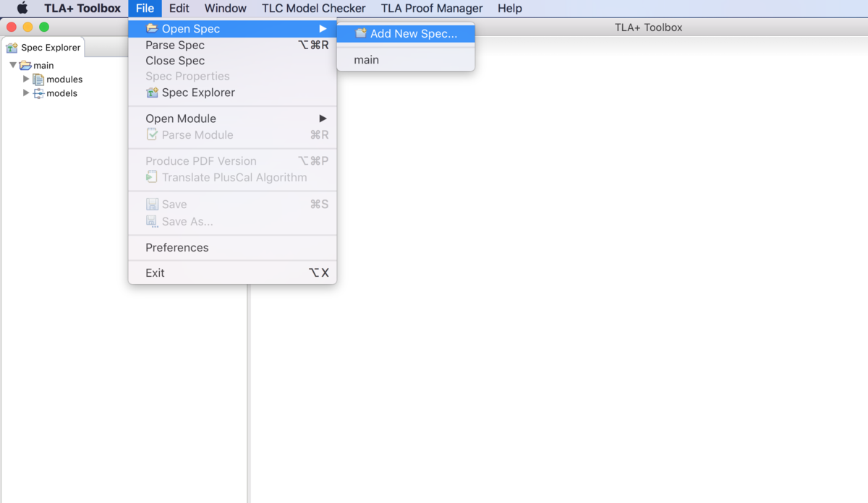The width and height of the screenshot is (868, 503).
Task: Select the Open Spec menu entry
Action: coord(232,29)
